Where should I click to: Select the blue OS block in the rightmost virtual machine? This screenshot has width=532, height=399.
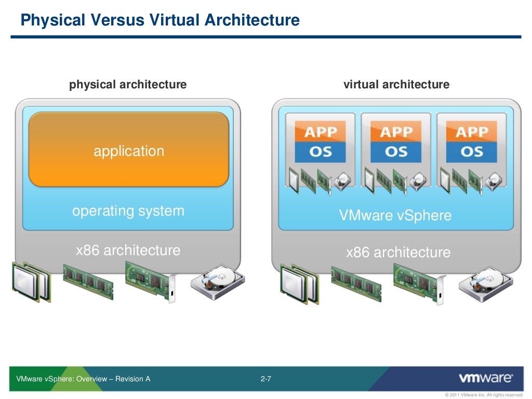pos(472,152)
